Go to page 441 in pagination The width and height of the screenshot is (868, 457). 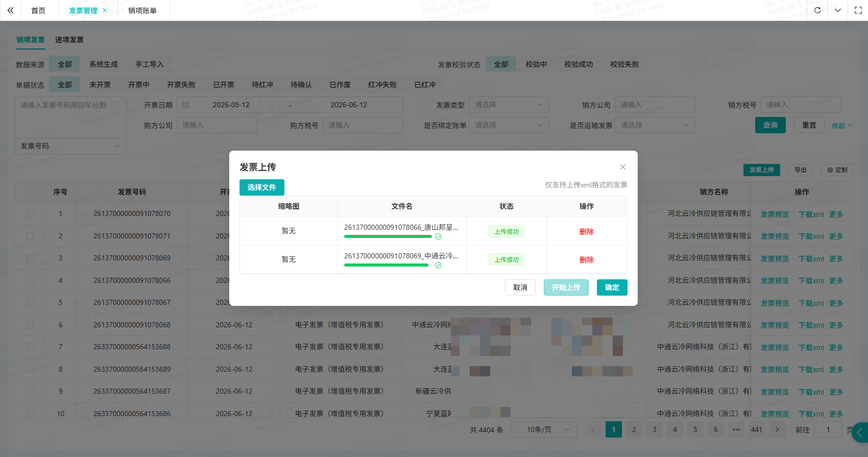(757, 429)
